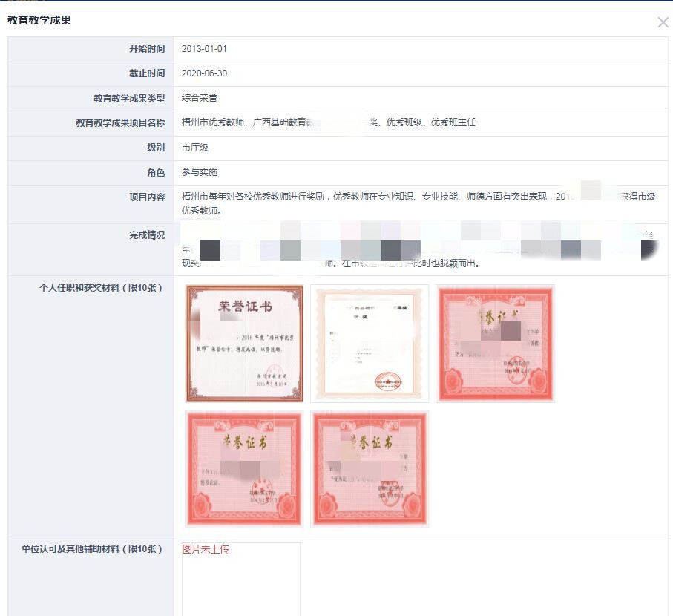Click the 市厅级 level value
The height and width of the screenshot is (616, 673).
195,148
